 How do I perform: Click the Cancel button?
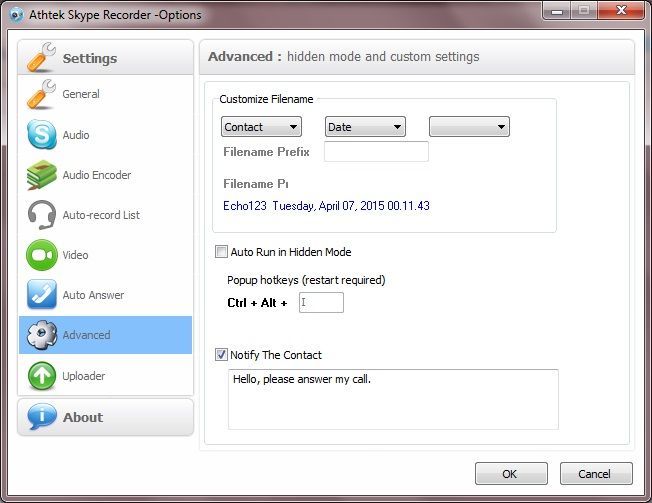click(596, 473)
